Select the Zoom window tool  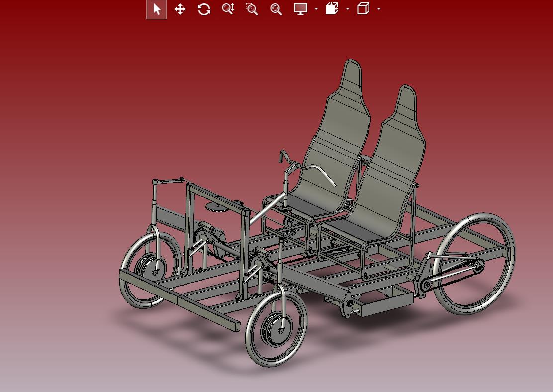point(252,9)
